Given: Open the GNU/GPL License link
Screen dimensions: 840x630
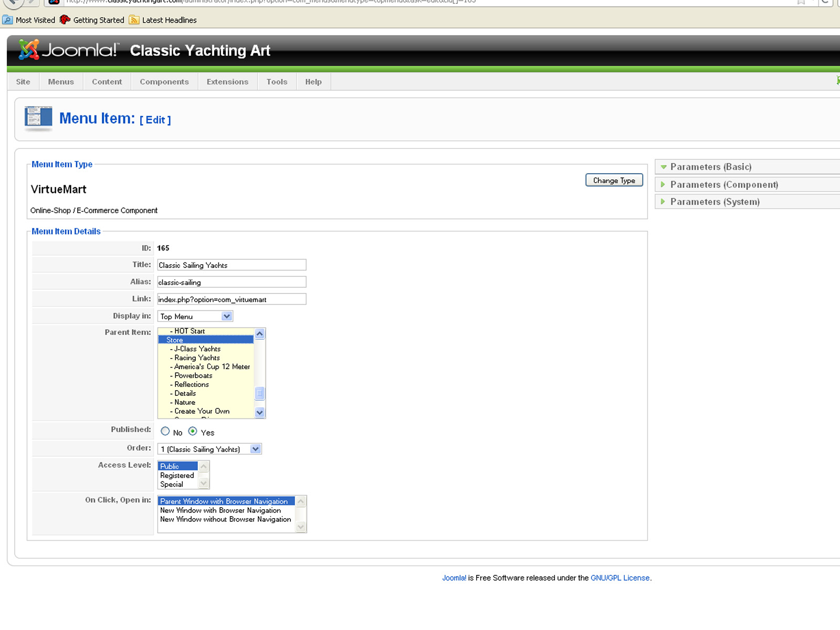Looking at the screenshot, I should [x=620, y=577].
